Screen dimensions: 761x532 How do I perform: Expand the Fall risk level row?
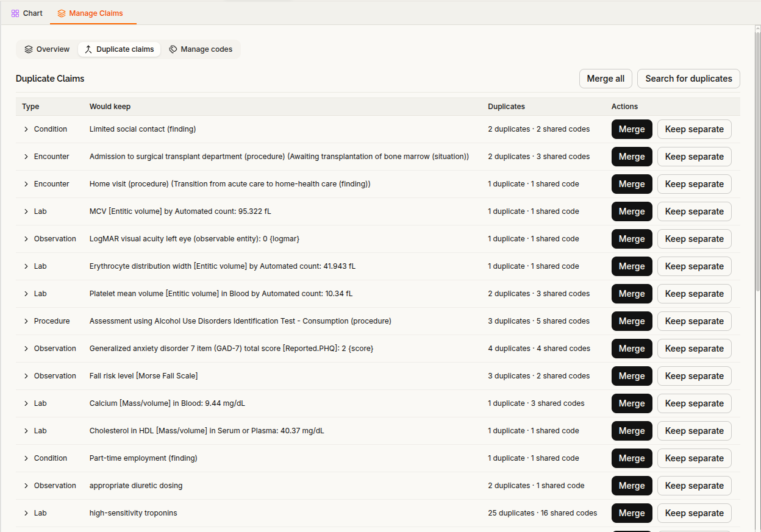[x=26, y=376]
